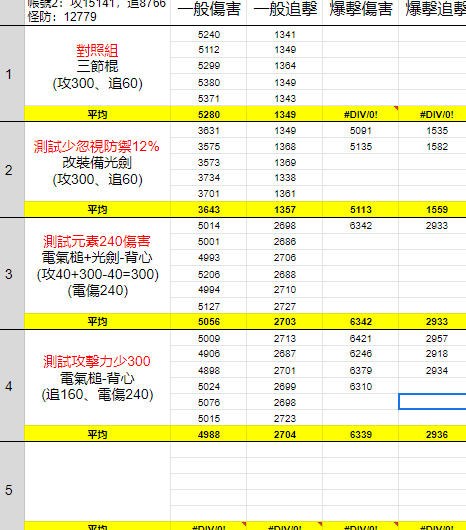This screenshot has height=530, width=466.
Task: Click the average cell showing 3643
Action: click(x=209, y=210)
